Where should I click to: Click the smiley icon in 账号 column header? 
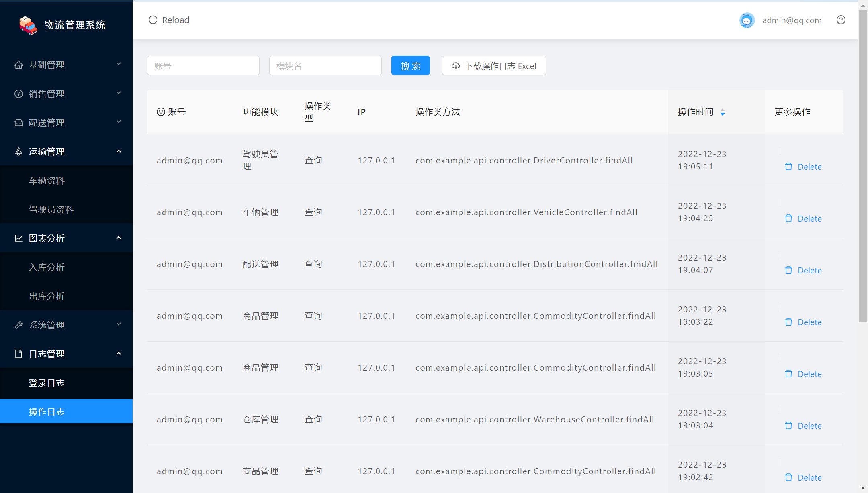point(161,112)
